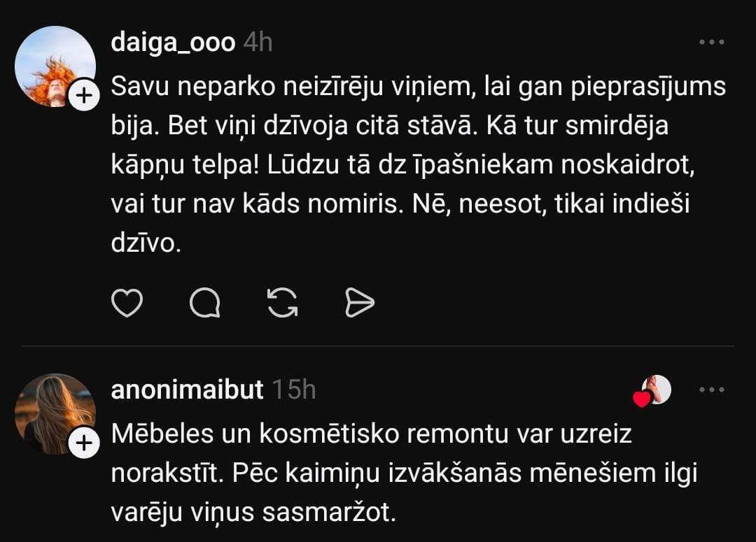Image resolution: width=756 pixels, height=542 pixels.
Task: Open daiga_ooo profile from username
Action: 173,43
